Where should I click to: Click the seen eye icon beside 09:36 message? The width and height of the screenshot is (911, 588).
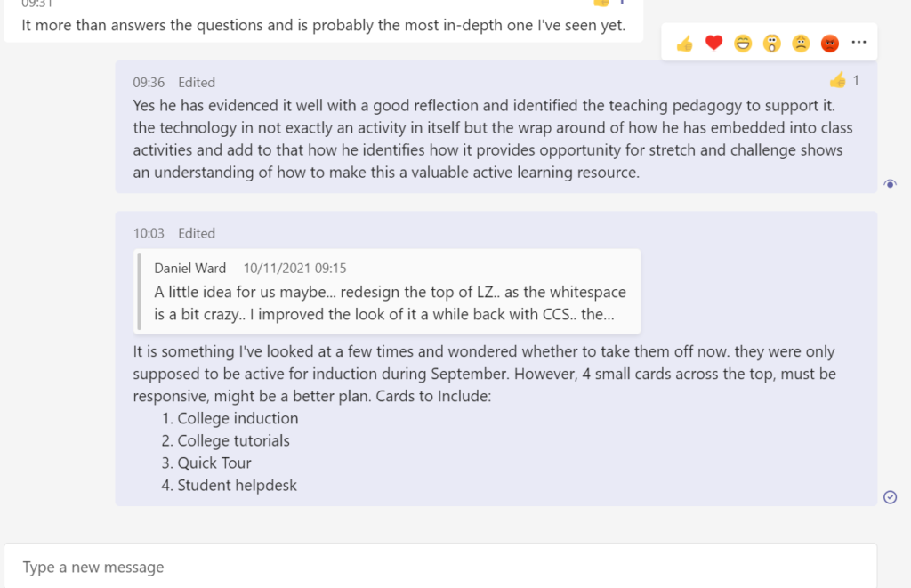pos(890,184)
